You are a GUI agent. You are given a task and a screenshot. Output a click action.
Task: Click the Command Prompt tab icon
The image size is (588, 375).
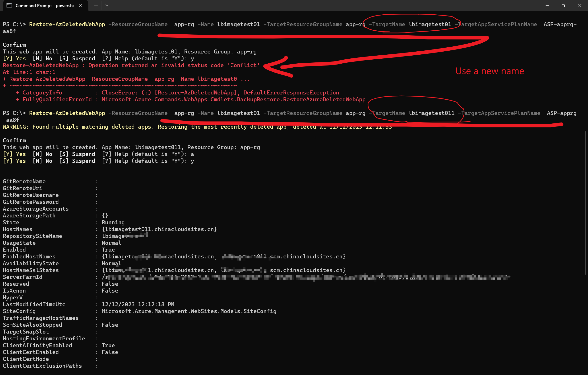point(9,5)
